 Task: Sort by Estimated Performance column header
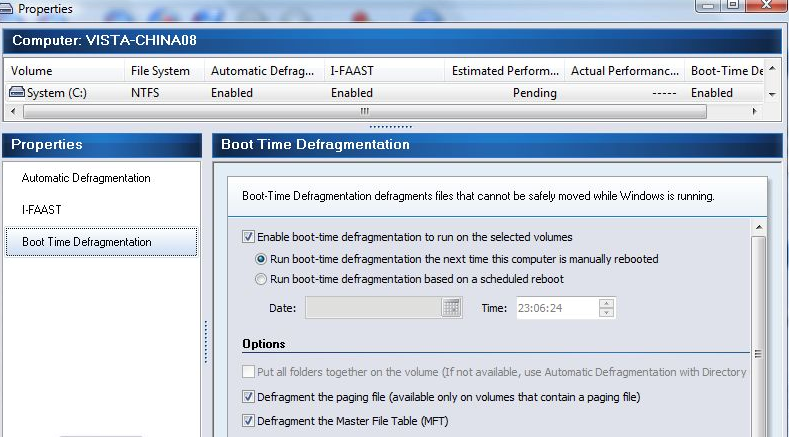point(505,70)
